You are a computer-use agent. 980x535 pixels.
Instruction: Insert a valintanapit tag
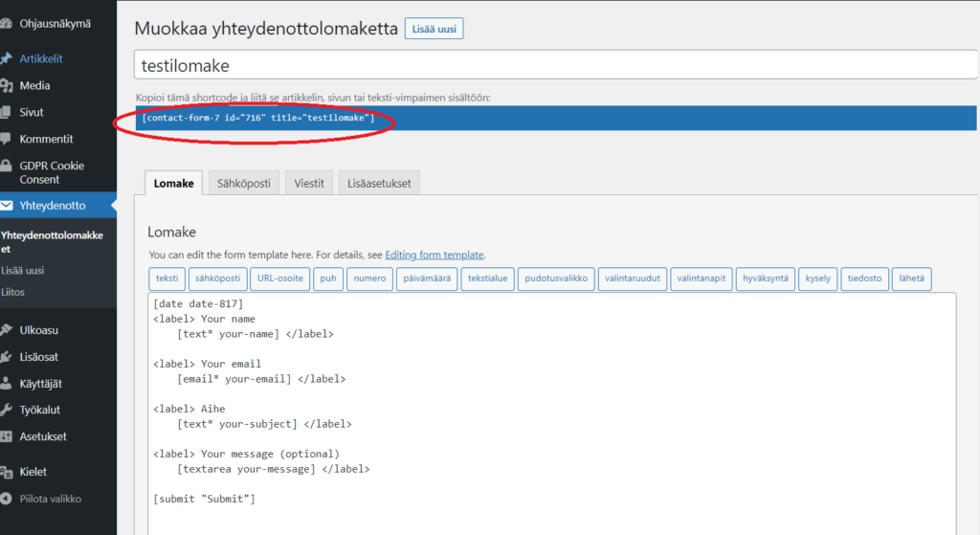[702, 279]
